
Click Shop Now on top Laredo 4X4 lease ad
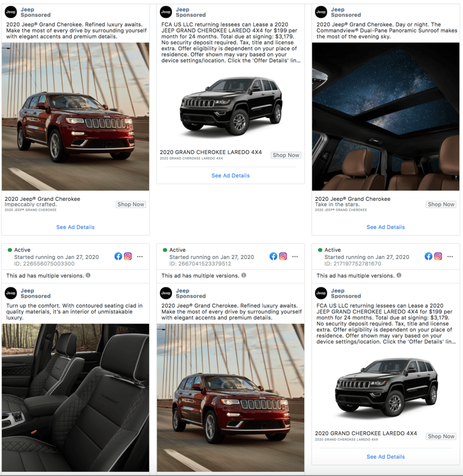286,155
